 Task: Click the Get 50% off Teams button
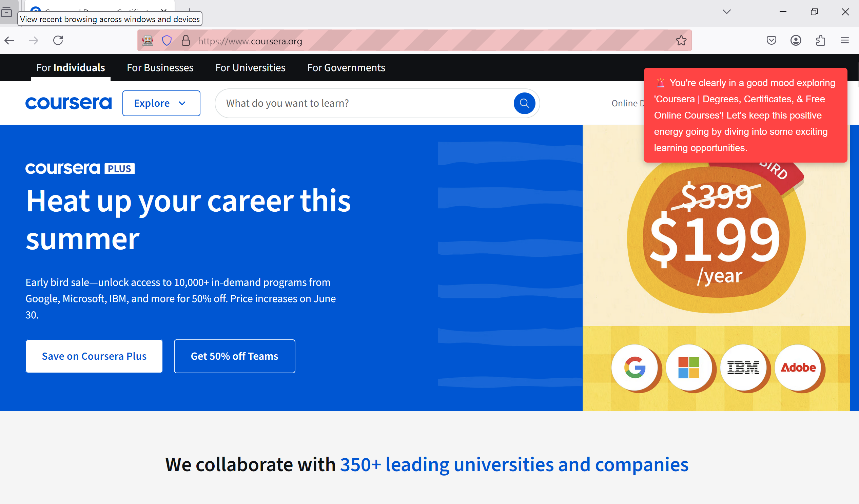pyautogui.click(x=234, y=356)
